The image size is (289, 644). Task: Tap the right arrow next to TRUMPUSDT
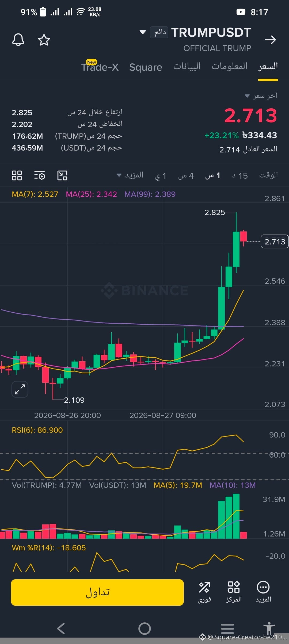(270, 40)
